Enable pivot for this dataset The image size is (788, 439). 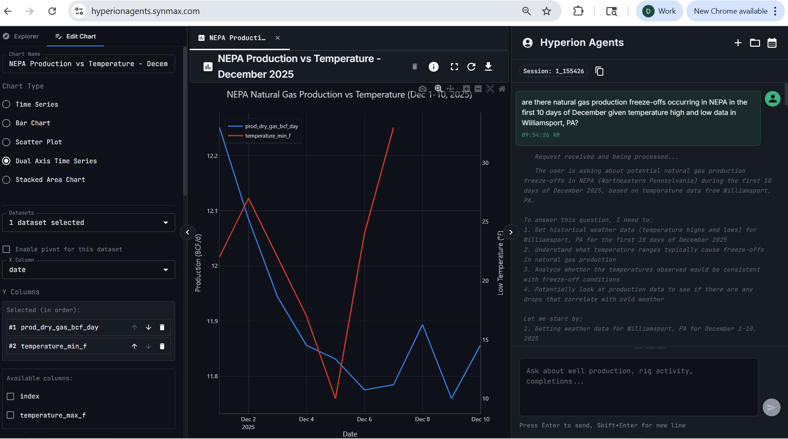7,249
